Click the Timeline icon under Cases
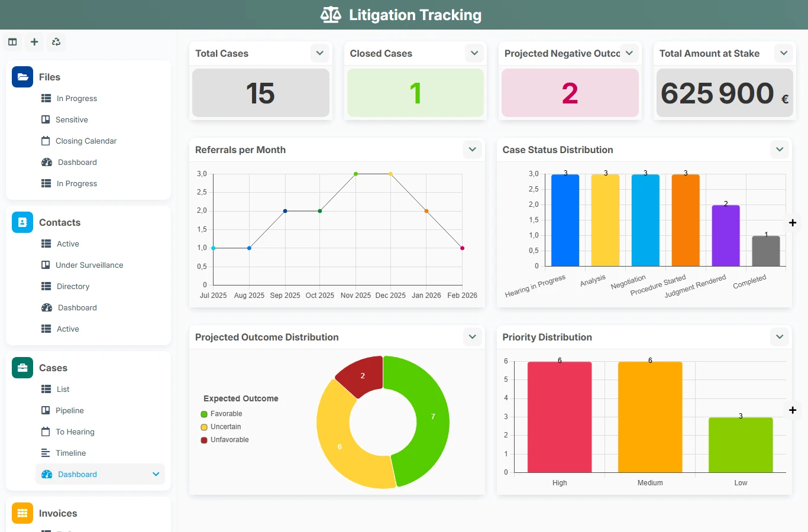The height and width of the screenshot is (532, 808). pos(46,453)
